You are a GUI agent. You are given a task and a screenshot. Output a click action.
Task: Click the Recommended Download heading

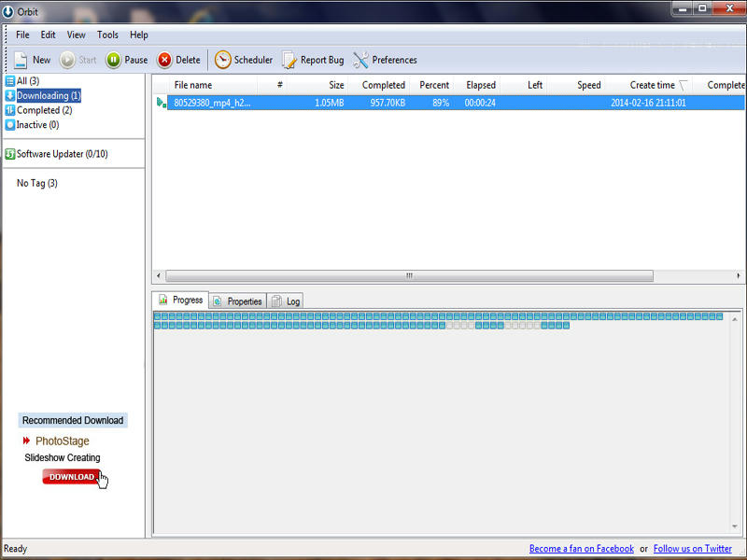click(x=73, y=421)
